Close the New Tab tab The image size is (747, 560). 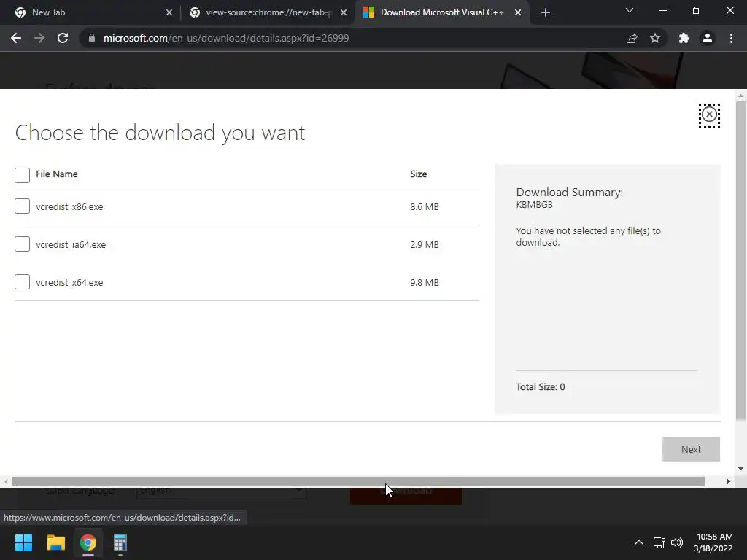point(169,12)
